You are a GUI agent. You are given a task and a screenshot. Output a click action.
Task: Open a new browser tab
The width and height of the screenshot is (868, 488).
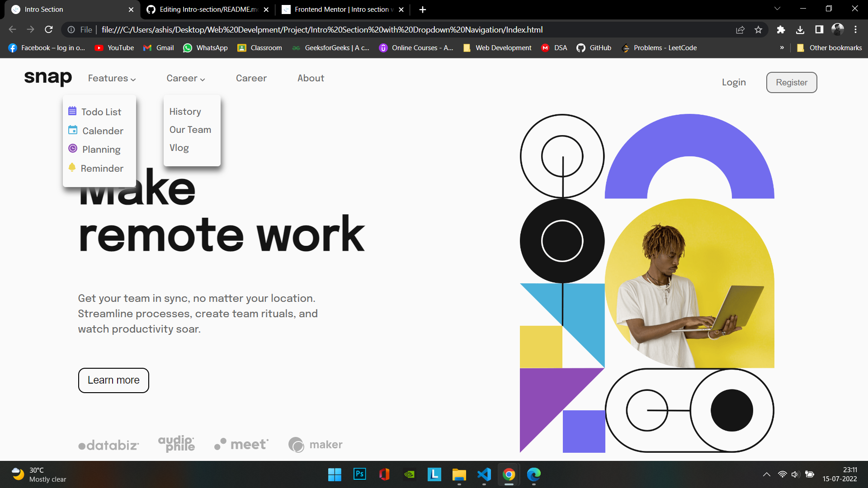423,9
